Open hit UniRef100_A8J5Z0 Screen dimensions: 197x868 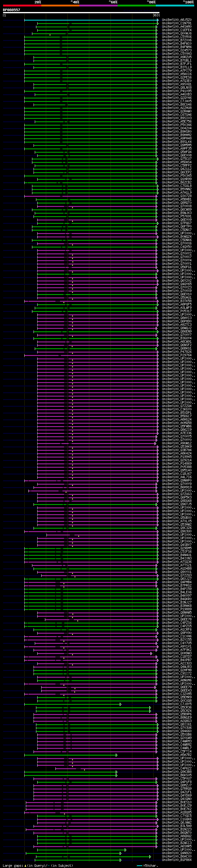pos(177,20)
